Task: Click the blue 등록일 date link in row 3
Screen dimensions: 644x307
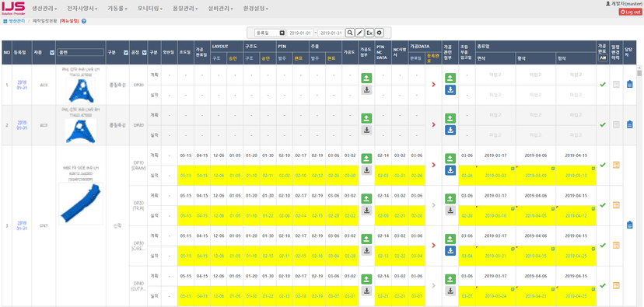Action: pos(23,225)
